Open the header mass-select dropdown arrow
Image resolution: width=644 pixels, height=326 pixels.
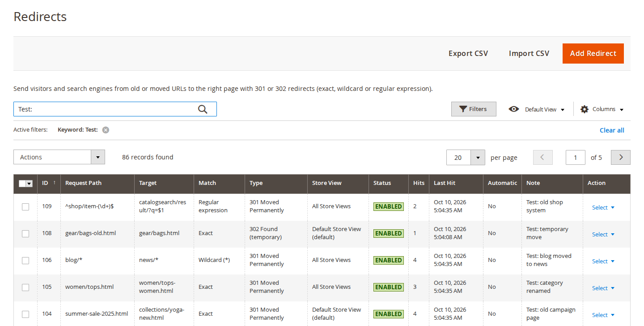[x=30, y=184]
